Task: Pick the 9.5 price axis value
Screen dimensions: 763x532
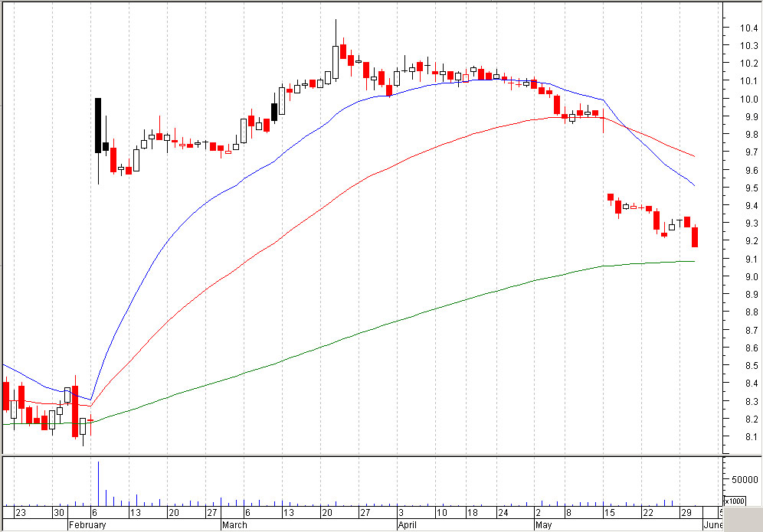Action: (x=752, y=188)
